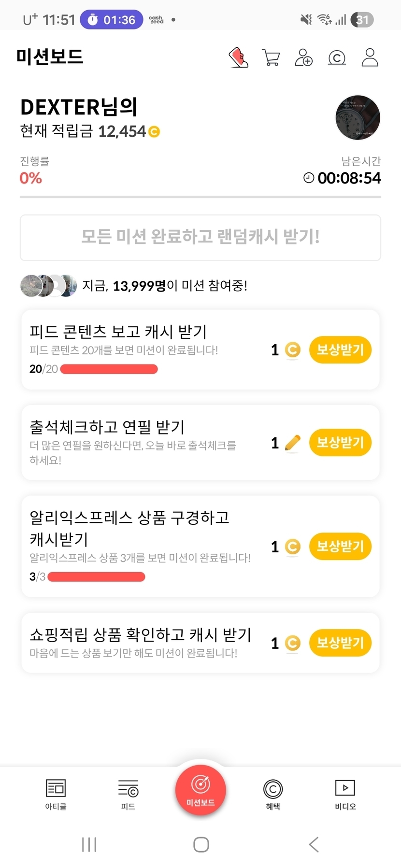Tap the red sneaker step-counter icon
This screenshot has width=401, height=868.
pos(238,57)
